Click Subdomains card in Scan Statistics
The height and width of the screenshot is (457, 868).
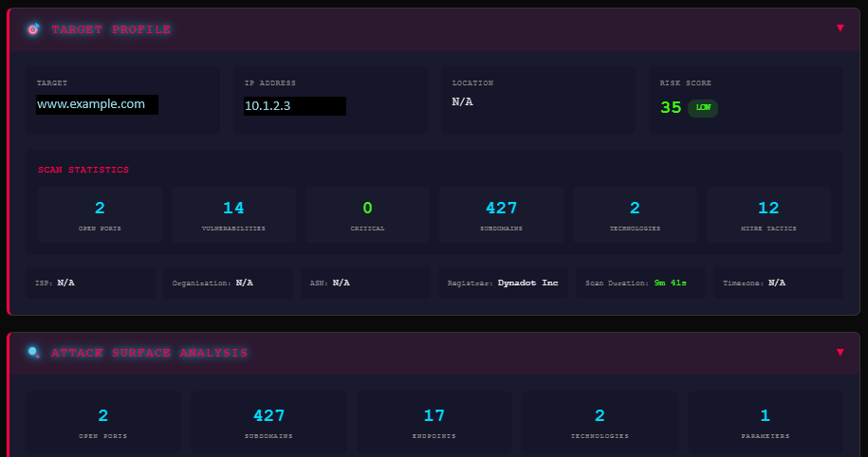(x=501, y=215)
